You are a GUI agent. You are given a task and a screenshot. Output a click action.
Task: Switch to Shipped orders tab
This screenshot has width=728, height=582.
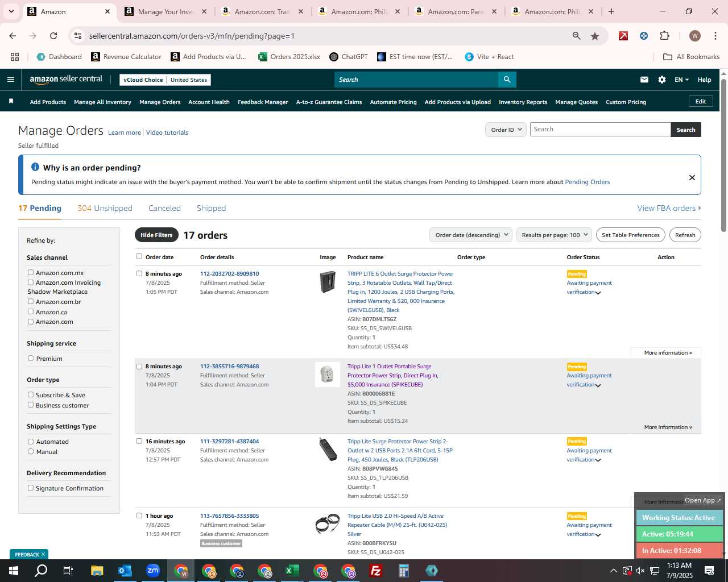(211, 208)
